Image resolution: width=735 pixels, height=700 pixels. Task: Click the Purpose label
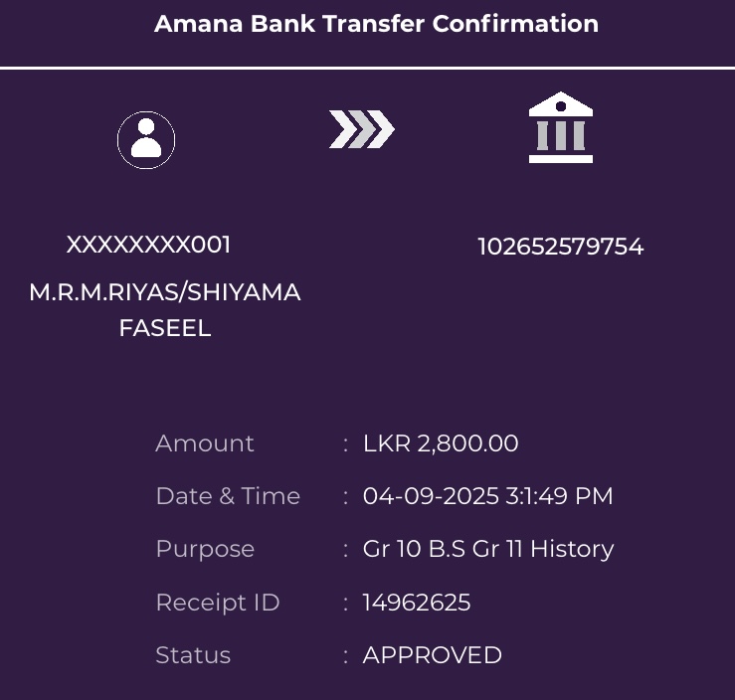point(205,549)
